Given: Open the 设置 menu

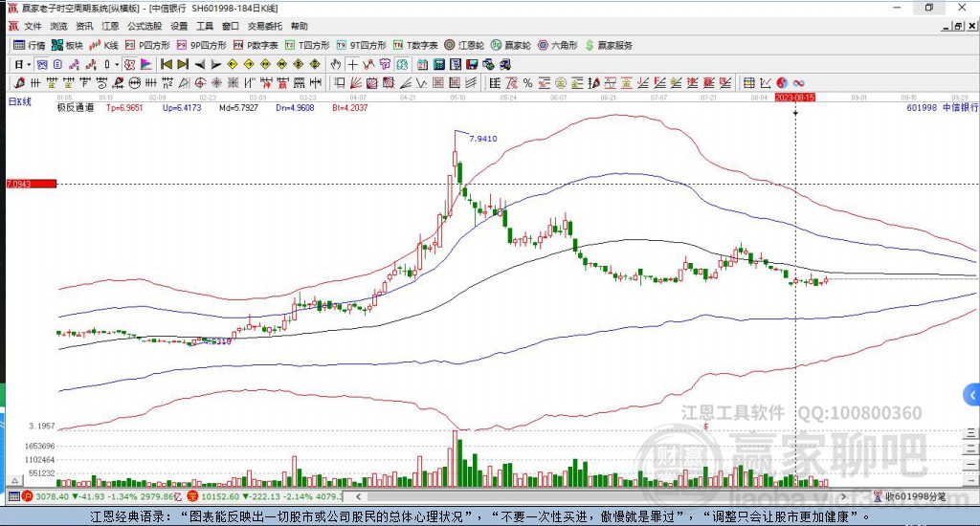Looking at the screenshot, I should pos(179,26).
